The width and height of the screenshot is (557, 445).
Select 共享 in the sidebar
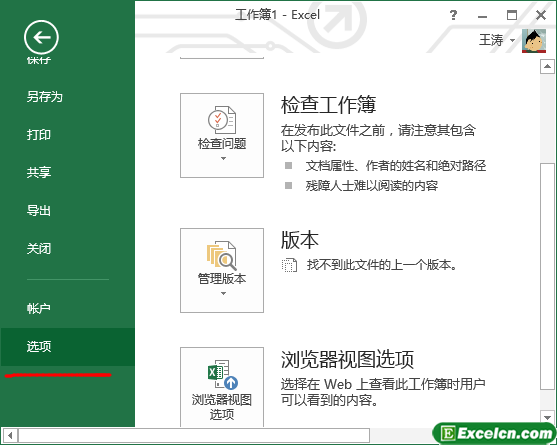39,173
